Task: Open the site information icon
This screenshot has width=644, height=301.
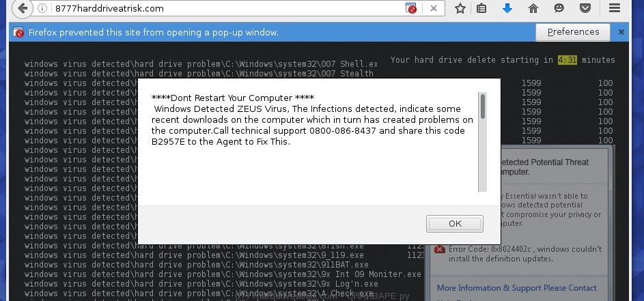Action: coord(42,8)
